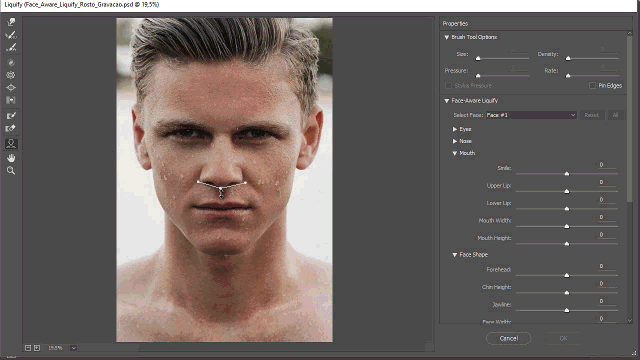Viewport: 640px width, 360px height.
Task: Toggle the Stylus Pressure checkbox
Action: pos(449,85)
